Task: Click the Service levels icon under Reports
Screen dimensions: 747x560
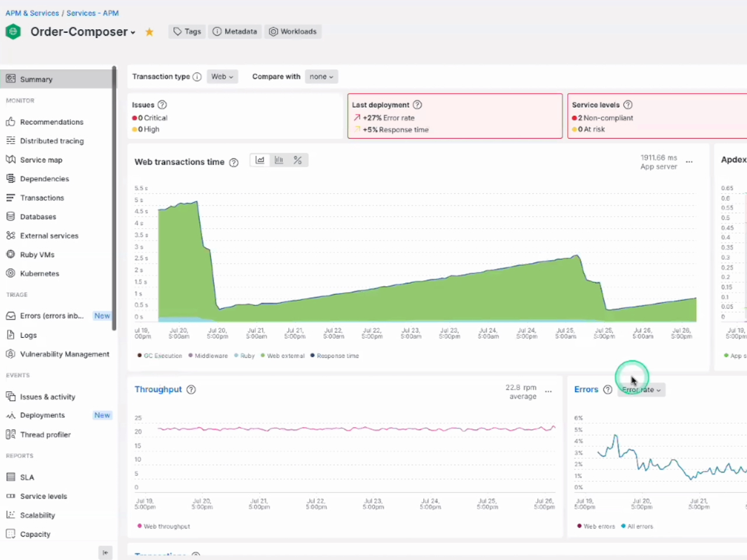Action: pos(11,496)
